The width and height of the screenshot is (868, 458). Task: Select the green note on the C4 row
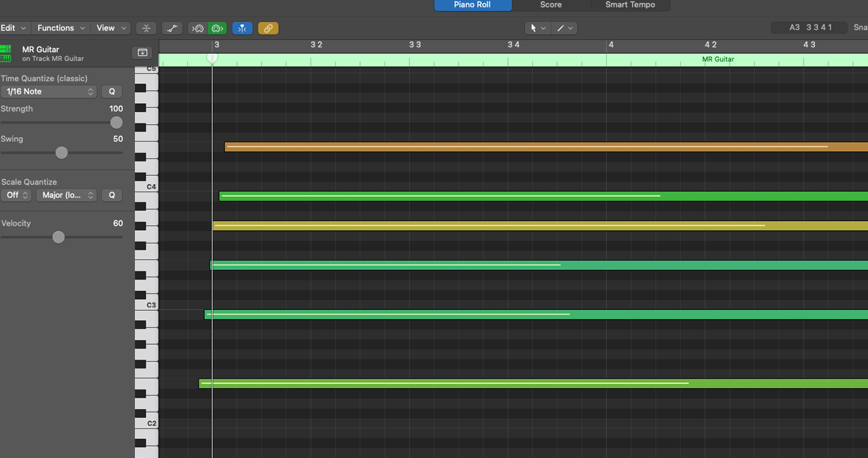tap(543, 196)
